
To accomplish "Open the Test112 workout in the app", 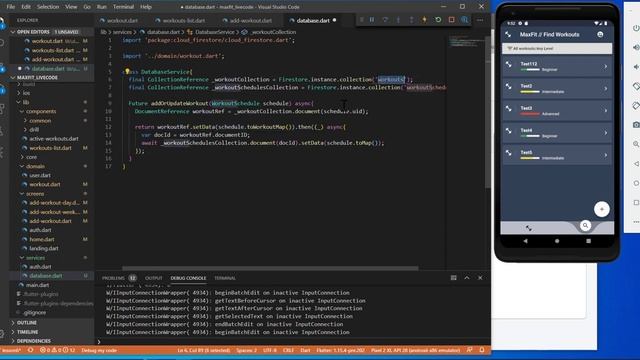I will point(557,66).
